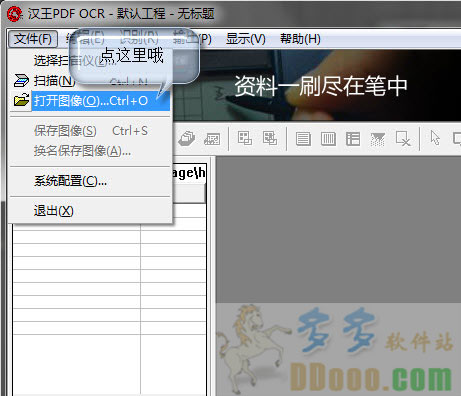This screenshot has width=461, height=396.
Task: Click the delete region icon with X
Action: [403, 138]
